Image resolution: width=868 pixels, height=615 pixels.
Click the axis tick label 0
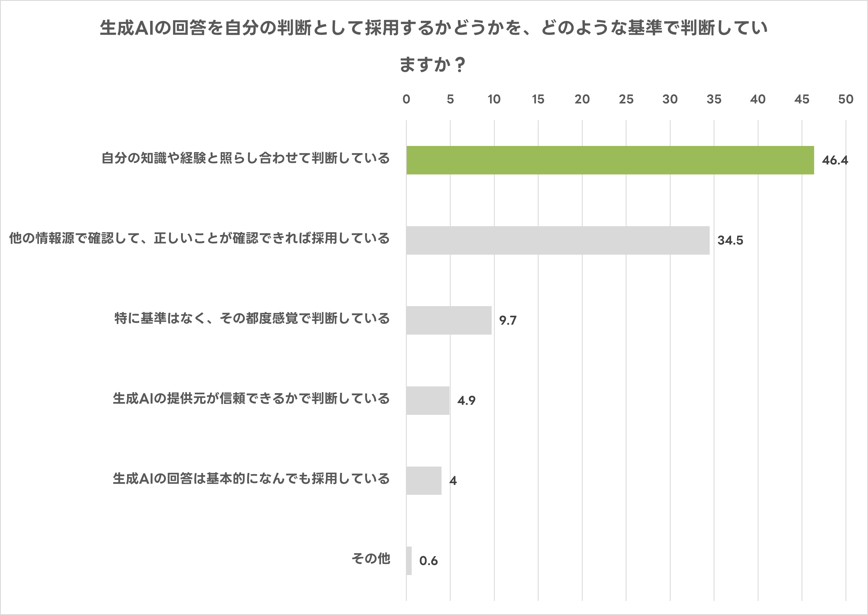(406, 99)
